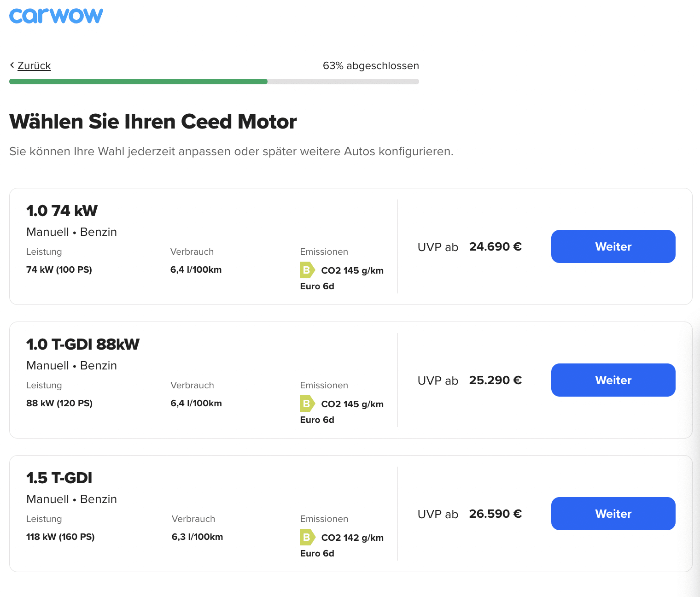Select the 1.0 T-GDI 88kW engine title

click(x=83, y=344)
